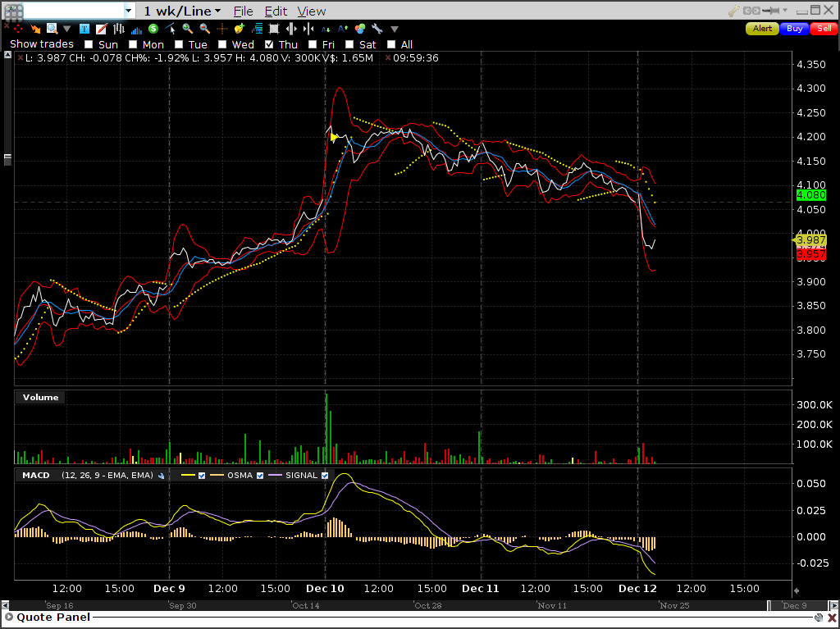840x629 pixels.
Task: Toggle the blue volume histogram icon
Action: (136, 29)
